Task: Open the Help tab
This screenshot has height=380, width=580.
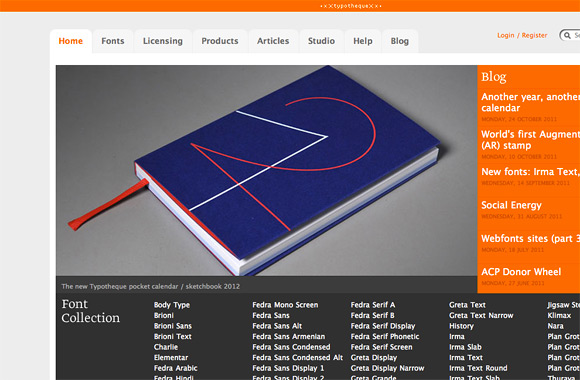Action: (362, 41)
